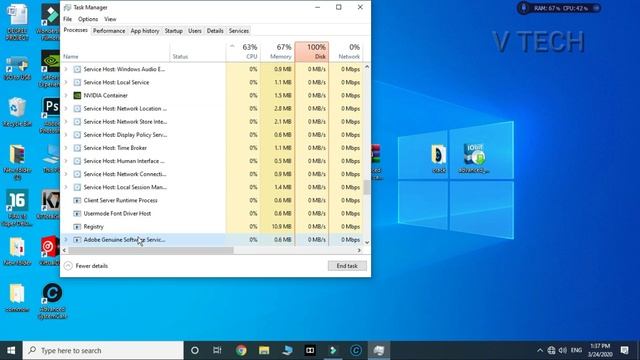
Task: Select the crack folder on the desktop
Action: click(x=439, y=158)
